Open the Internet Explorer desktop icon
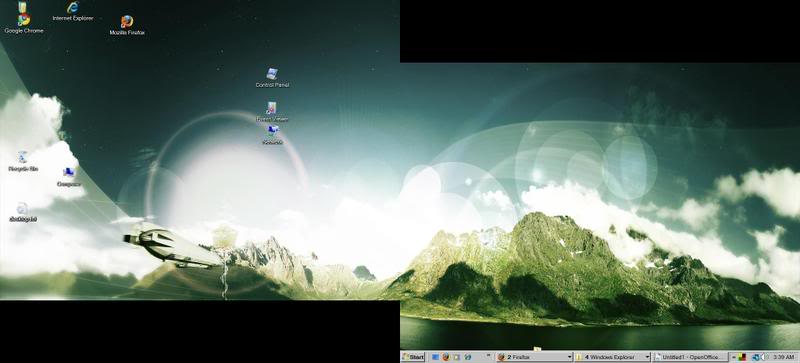 (73, 11)
